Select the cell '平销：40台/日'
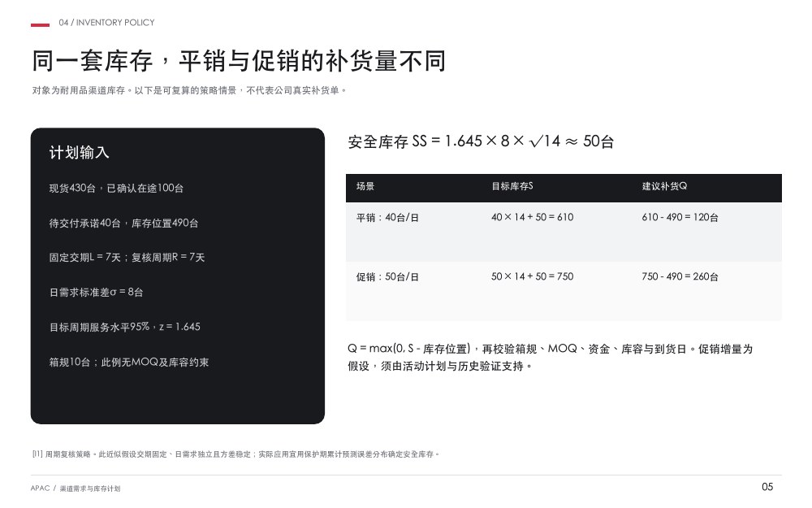812x508 pixels. pos(387,218)
